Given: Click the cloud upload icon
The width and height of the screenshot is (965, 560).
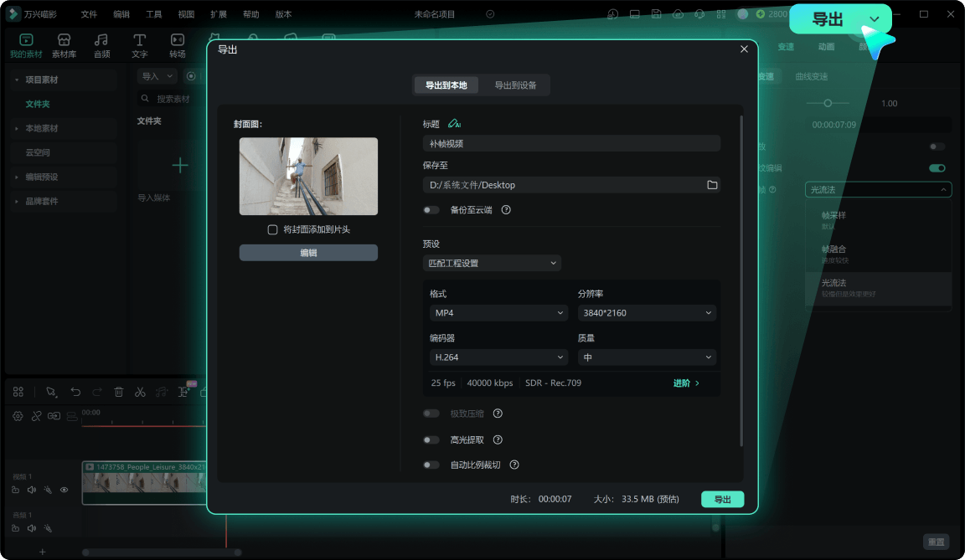Looking at the screenshot, I should tap(678, 14).
